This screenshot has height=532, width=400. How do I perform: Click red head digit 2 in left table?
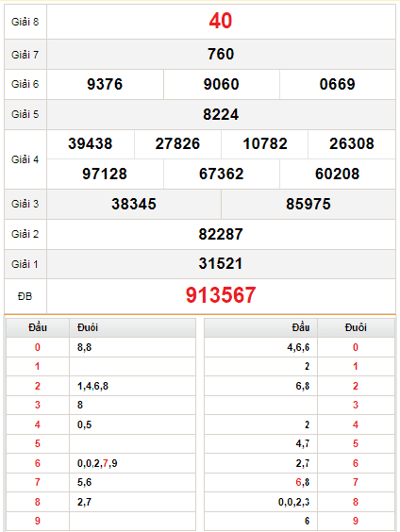[38, 386]
